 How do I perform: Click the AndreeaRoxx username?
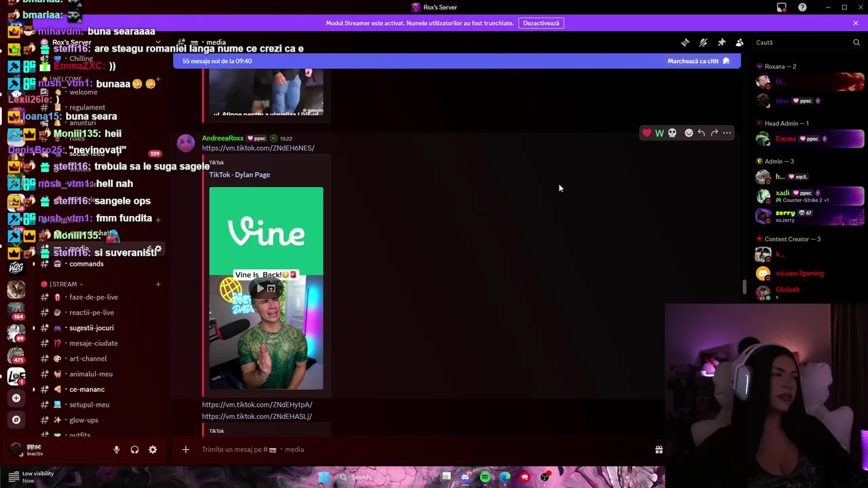222,138
